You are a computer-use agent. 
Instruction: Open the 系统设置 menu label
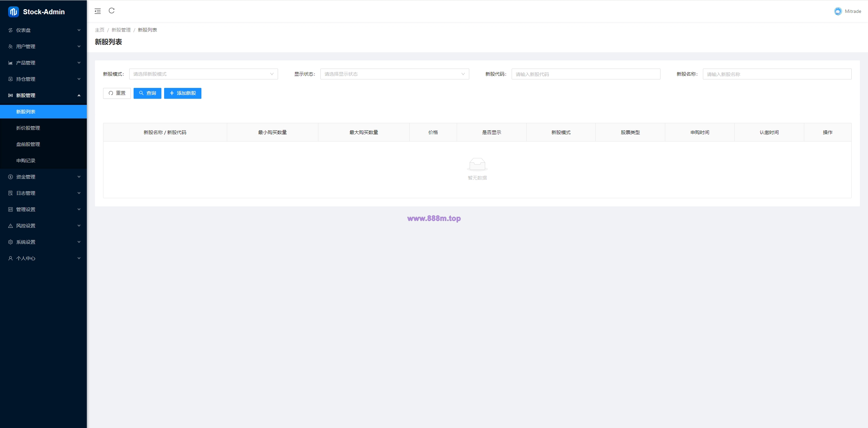(26, 242)
